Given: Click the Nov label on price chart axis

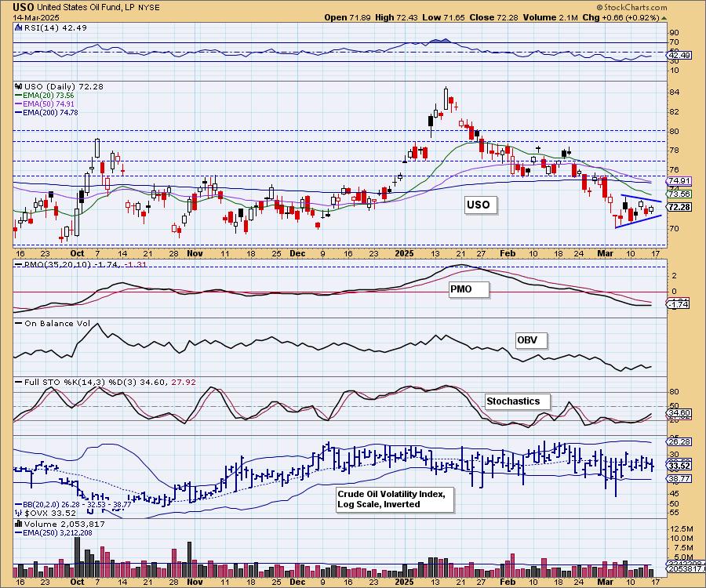Looking at the screenshot, I should pyautogui.click(x=195, y=253).
